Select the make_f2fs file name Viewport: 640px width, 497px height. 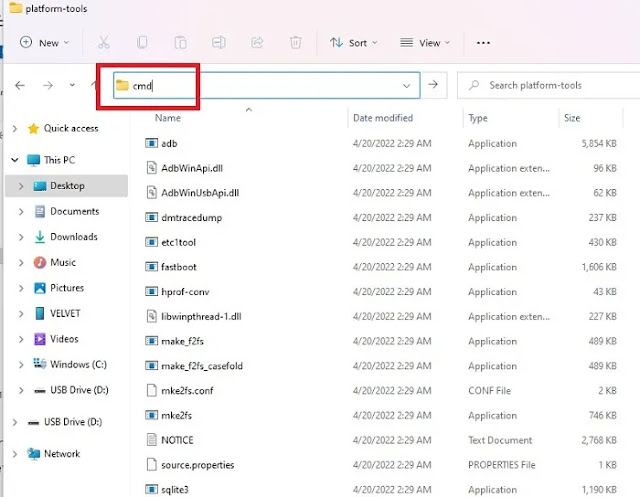click(x=182, y=341)
